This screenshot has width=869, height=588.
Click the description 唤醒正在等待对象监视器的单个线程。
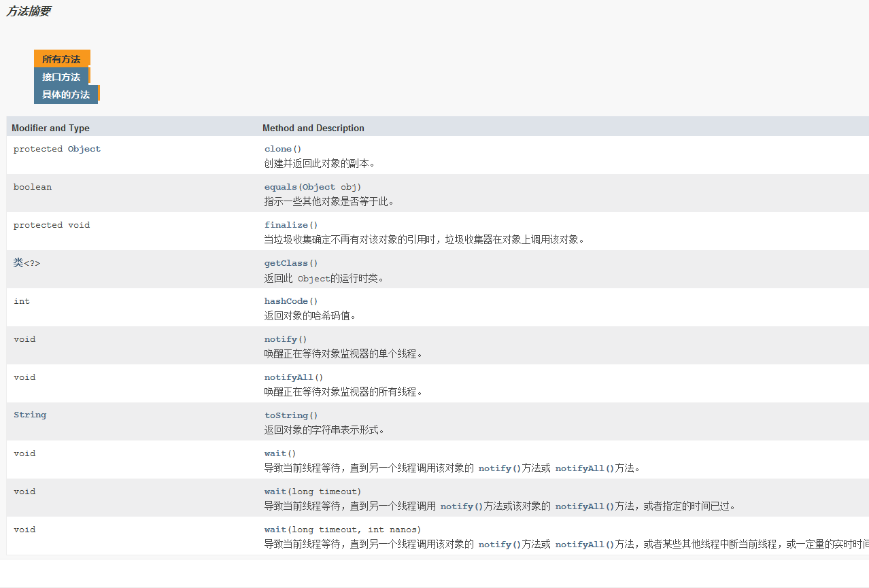pos(343,354)
